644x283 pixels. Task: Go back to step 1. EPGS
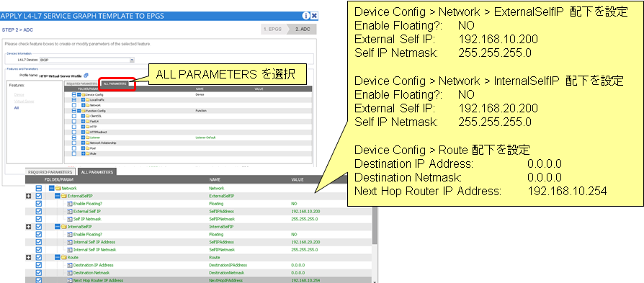[273, 30]
